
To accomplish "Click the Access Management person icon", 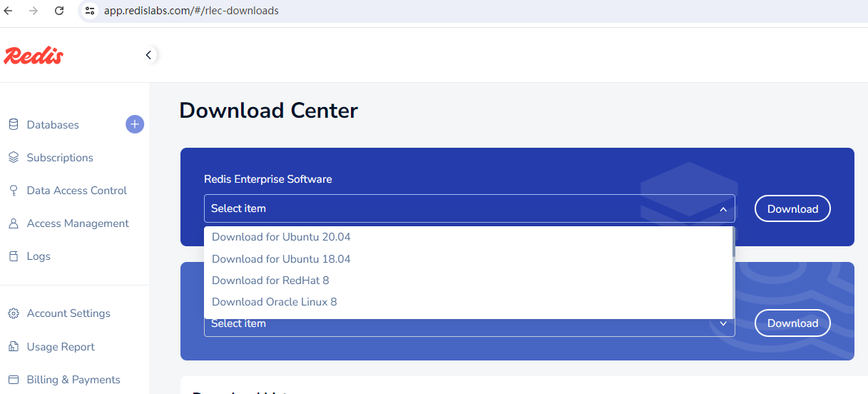I will [14, 223].
